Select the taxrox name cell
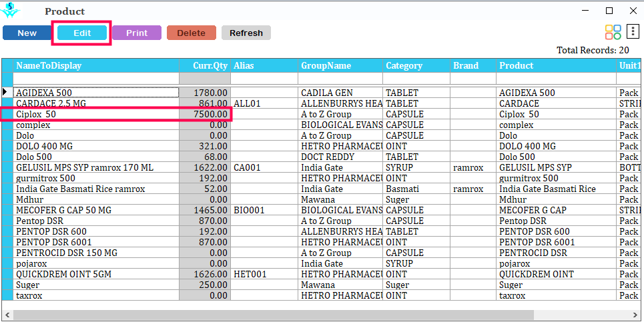 (96, 295)
